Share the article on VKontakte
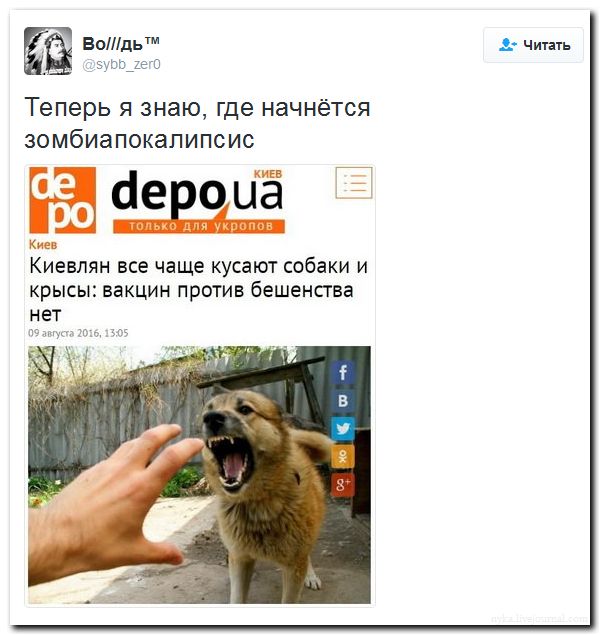The height and width of the screenshot is (636, 601). tap(343, 401)
